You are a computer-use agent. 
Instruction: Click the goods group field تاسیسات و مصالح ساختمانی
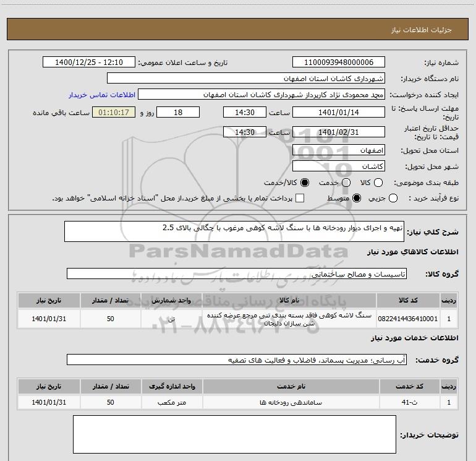click(x=237, y=274)
